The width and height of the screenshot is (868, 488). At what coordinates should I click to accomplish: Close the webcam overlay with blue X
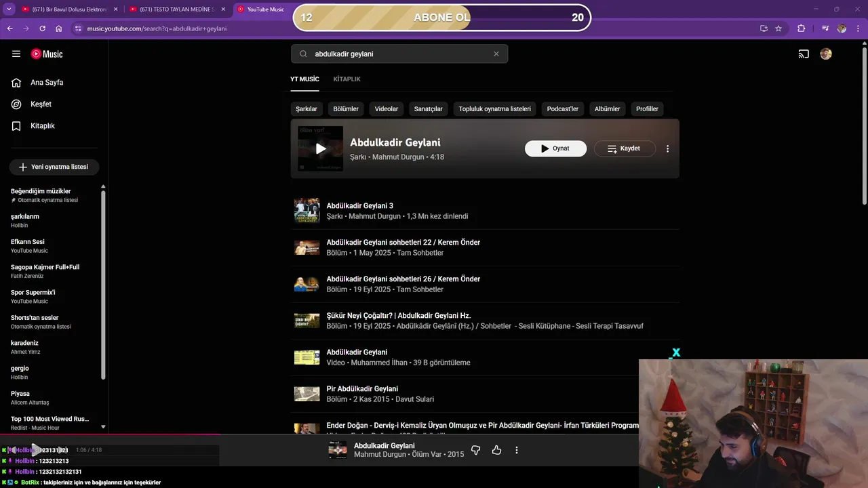675,353
